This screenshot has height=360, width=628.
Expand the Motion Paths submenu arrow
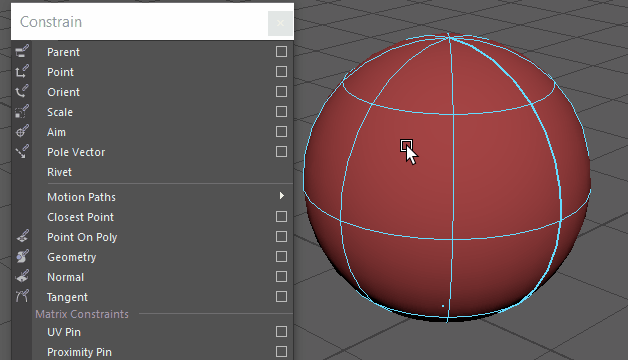[x=282, y=196]
